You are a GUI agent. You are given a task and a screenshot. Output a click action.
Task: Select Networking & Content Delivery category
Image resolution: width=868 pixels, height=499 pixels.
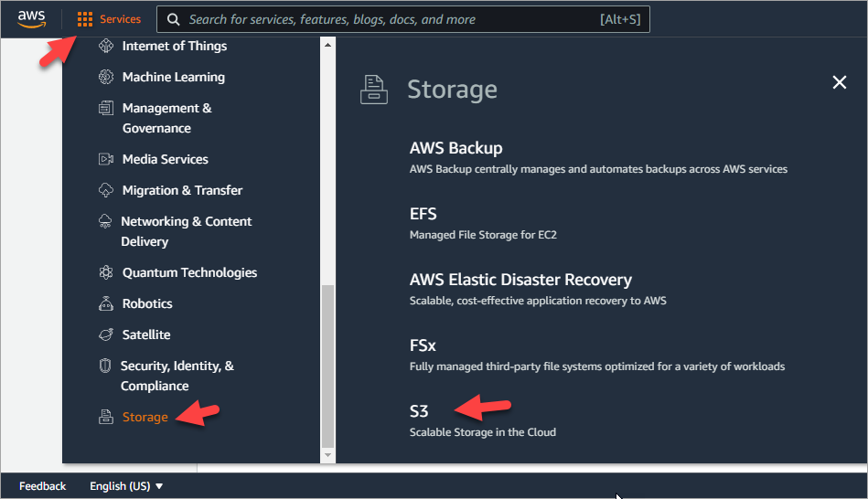(x=186, y=231)
